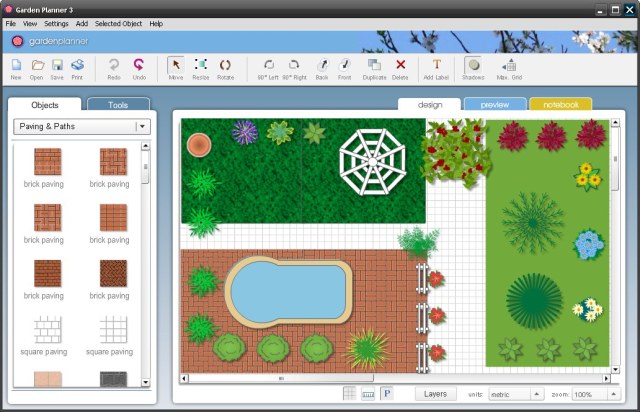Click the canvas scroll-down arrow
640x412 pixels.
[x=615, y=370]
